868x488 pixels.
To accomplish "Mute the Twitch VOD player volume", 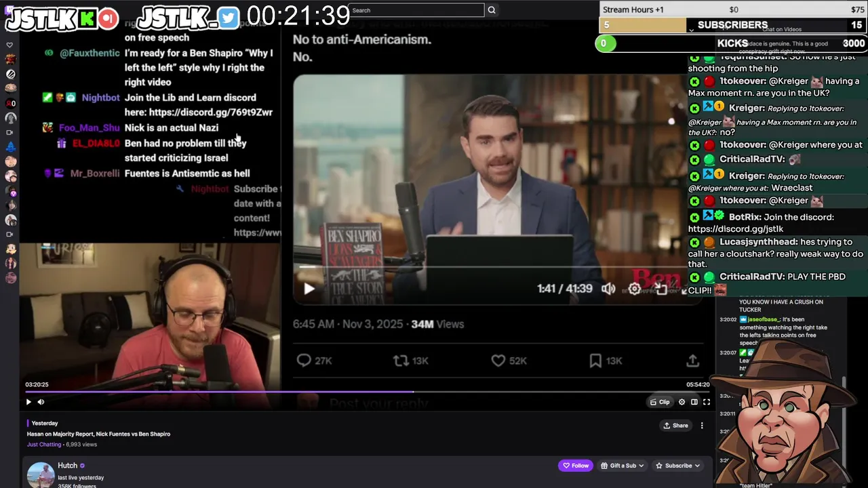I will click(41, 402).
